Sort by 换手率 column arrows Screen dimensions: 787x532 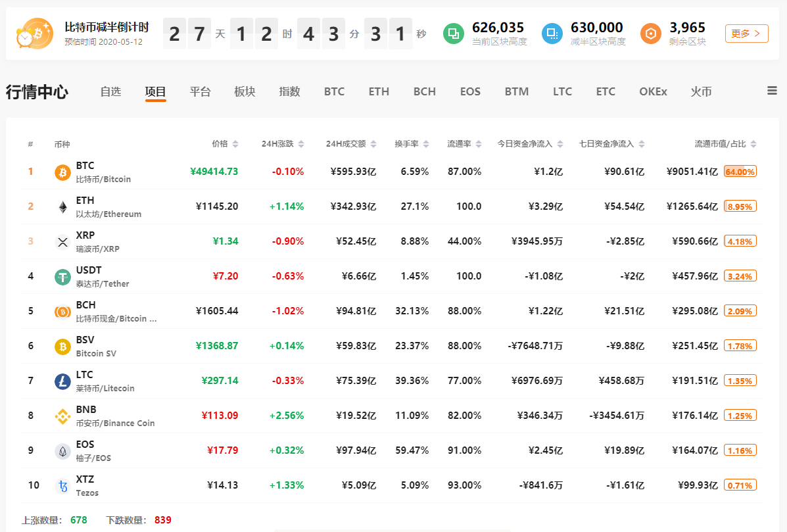click(x=426, y=144)
